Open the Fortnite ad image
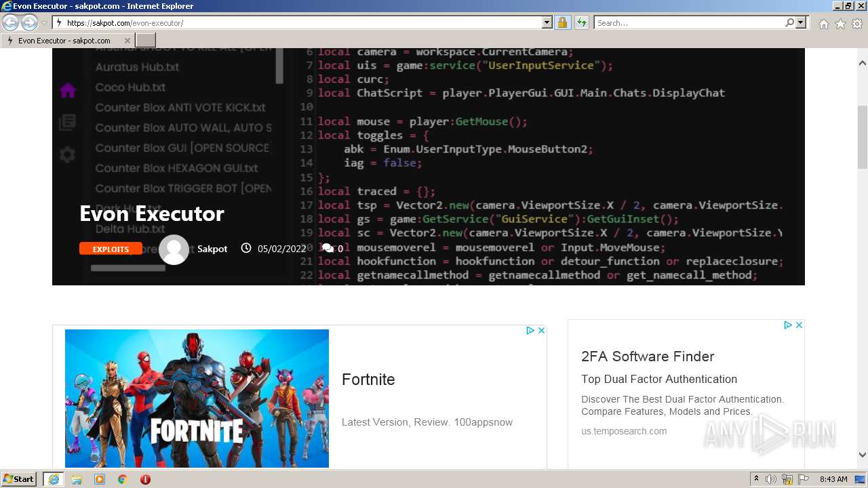The width and height of the screenshot is (868, 488). click(197, 399)
